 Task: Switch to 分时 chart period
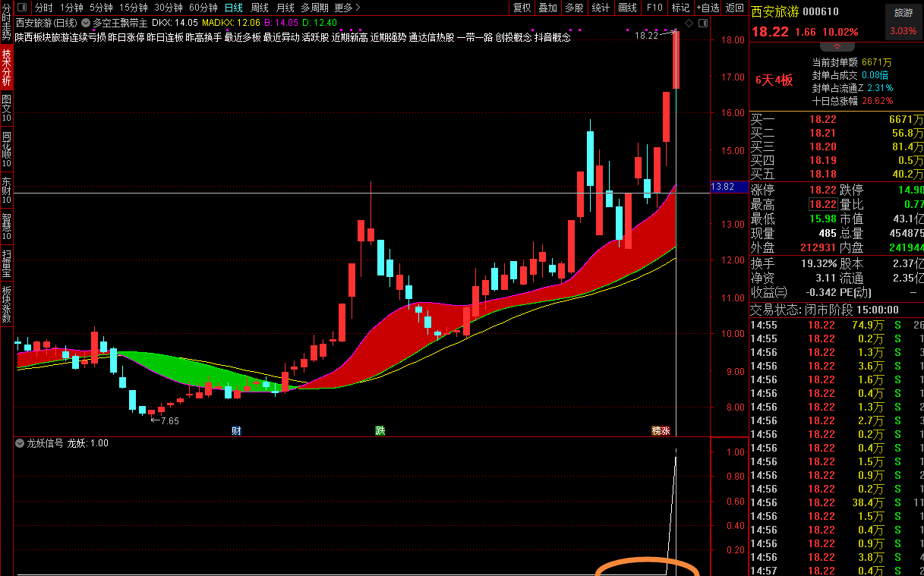(44, 8)
